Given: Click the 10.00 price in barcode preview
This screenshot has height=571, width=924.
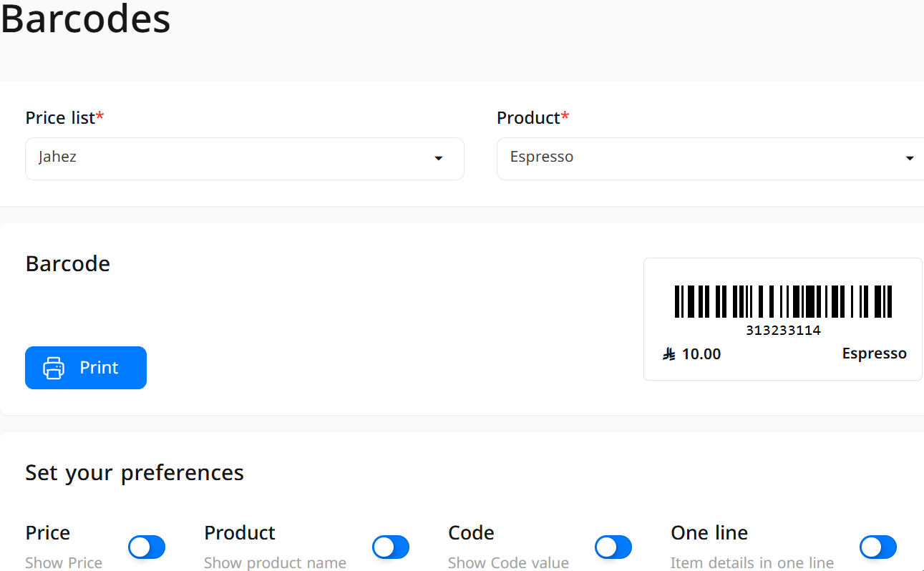Looking at the screenshot, I should pyautogui.click(x=701, y=354).
